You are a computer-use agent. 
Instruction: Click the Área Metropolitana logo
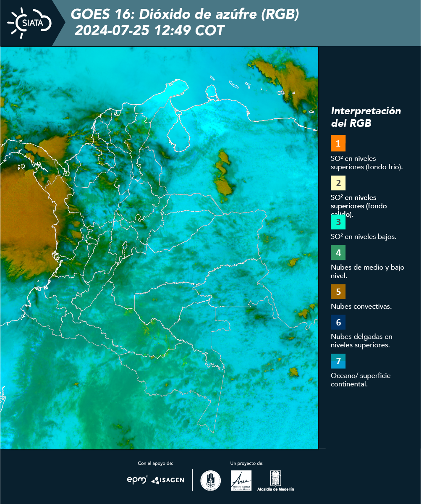click(241, 480)
